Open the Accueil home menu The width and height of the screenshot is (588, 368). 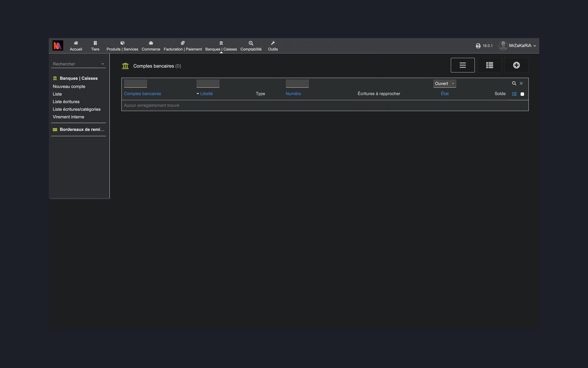click(76, 46)
